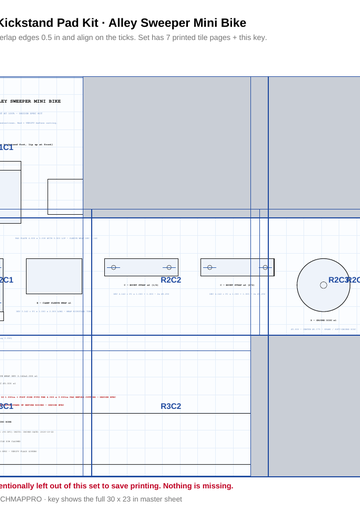Click the gray omitted tile at top right
360x520 pixels.
click(x=314, y=143)
